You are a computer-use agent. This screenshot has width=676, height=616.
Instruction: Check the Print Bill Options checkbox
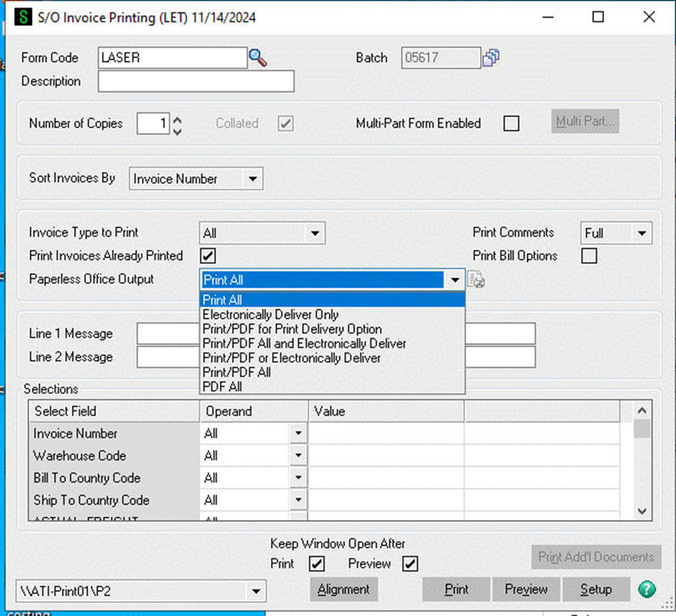pos(588,255)
